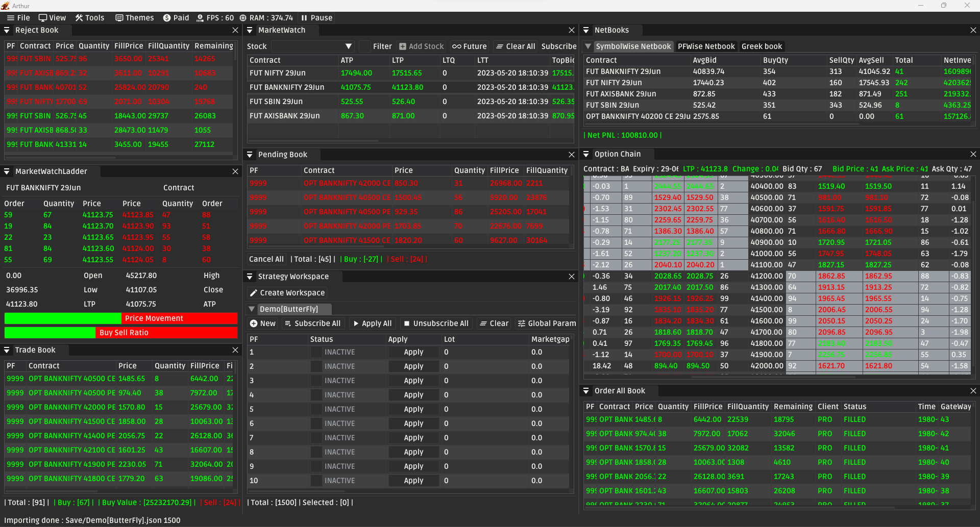This screenshot has height=527, width=980.
Task: Click the Buy Sell Ratio bar
Action: coord(121,333)
